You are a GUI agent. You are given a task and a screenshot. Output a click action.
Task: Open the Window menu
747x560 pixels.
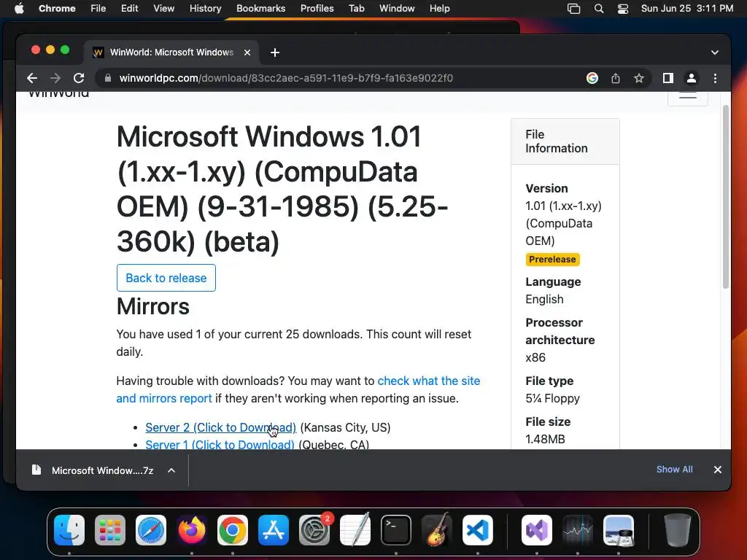[397, 9]
